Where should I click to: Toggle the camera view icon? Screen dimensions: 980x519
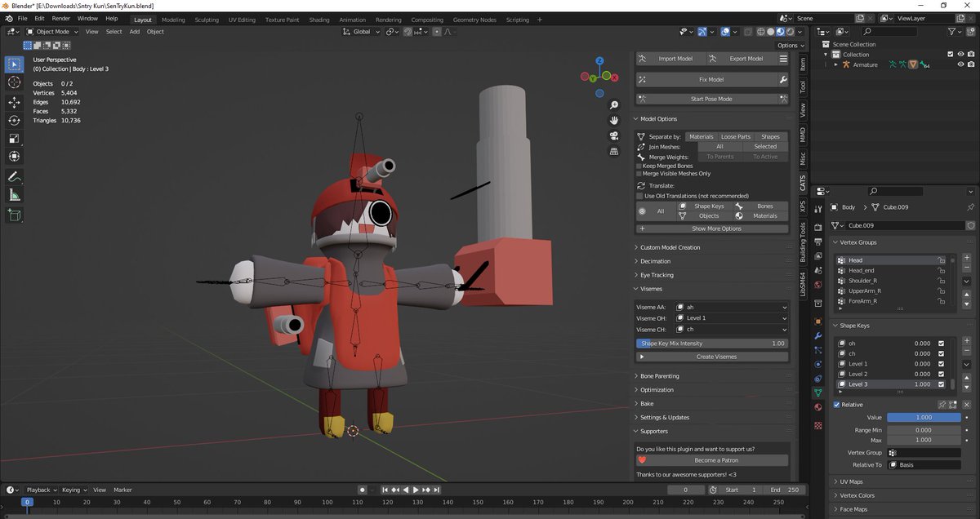pos(614,135)
